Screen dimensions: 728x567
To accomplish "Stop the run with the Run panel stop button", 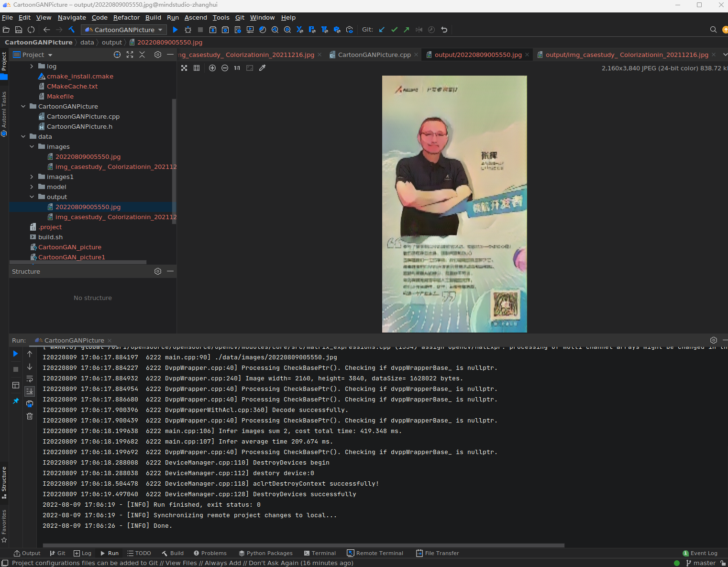I will (x=16, y=369).
